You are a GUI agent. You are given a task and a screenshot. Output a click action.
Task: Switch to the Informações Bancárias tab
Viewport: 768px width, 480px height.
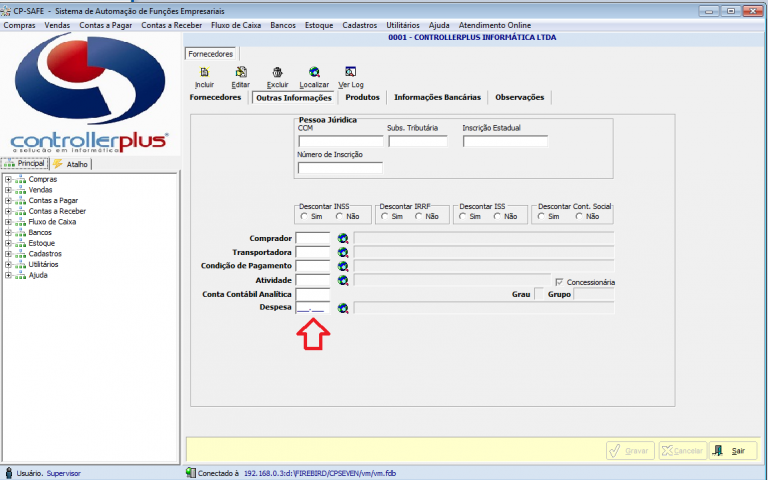(437, 97)
